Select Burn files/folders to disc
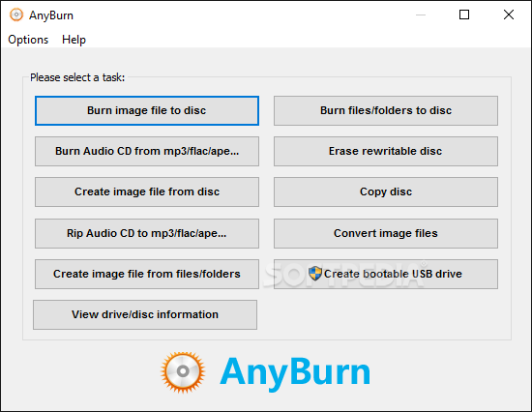The height and width of the screenshot is (412, 532). [386, 110]
